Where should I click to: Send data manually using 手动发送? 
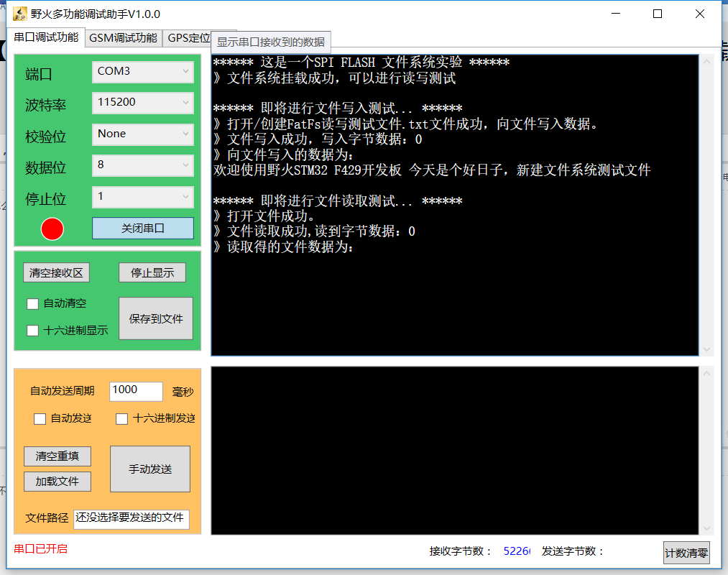click(x=149, y=469)
